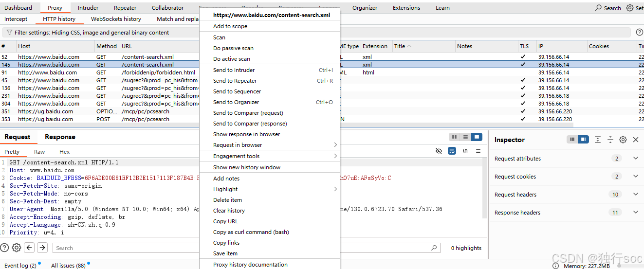Close the Inspector panel with the X
This screenshot has height=269, width=644.
[x=636, y=140]
